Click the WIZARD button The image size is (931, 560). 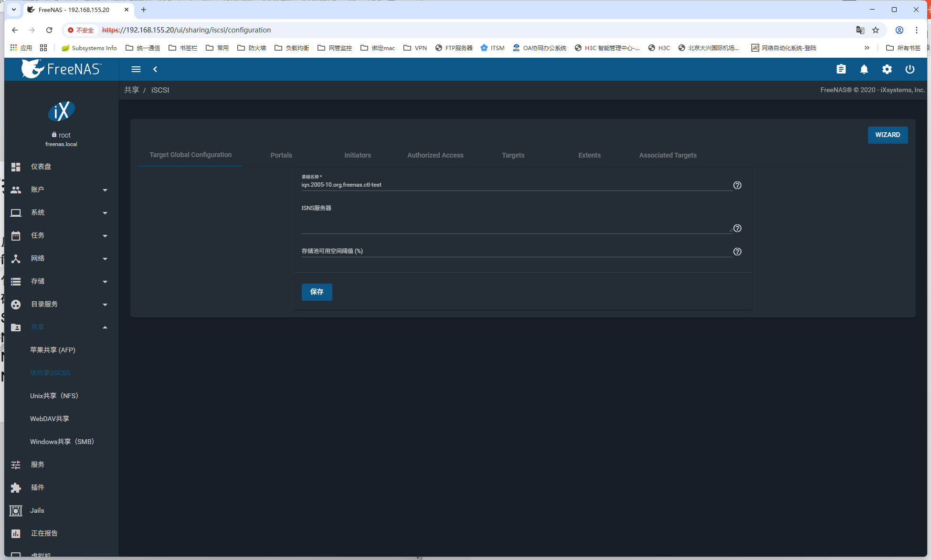(888, 135)
